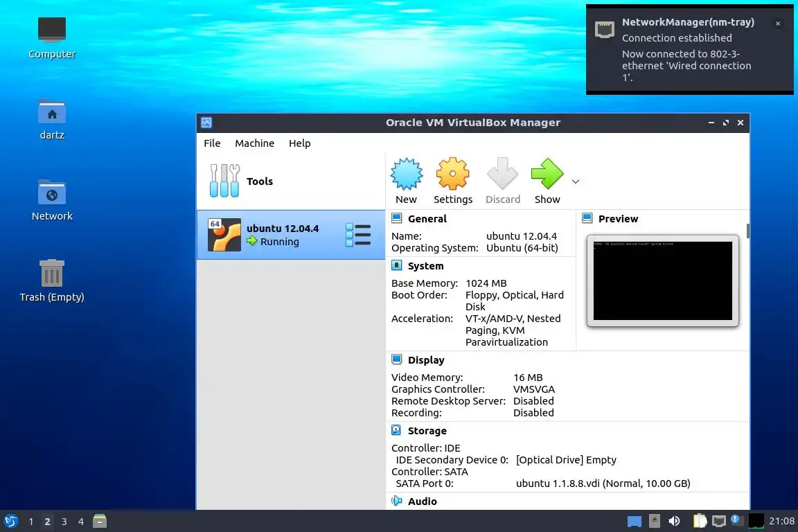Switch to workspace 3 in the pager
Screen dimensions: 798x532
64,522
